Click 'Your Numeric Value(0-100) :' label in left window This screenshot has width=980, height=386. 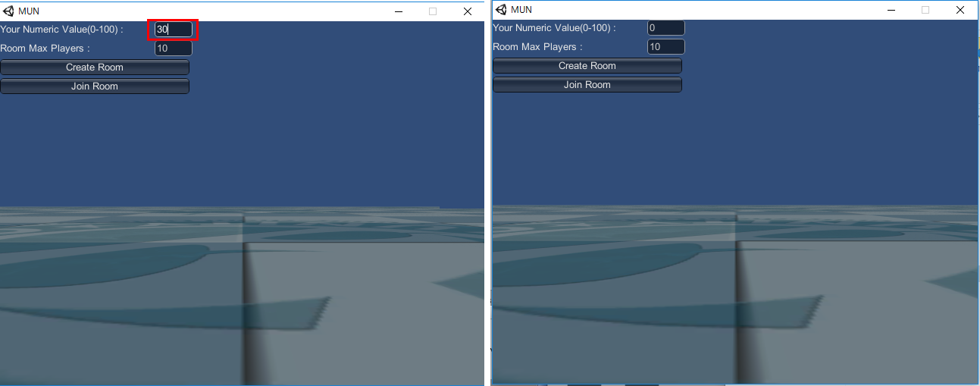tap(62, 30)
